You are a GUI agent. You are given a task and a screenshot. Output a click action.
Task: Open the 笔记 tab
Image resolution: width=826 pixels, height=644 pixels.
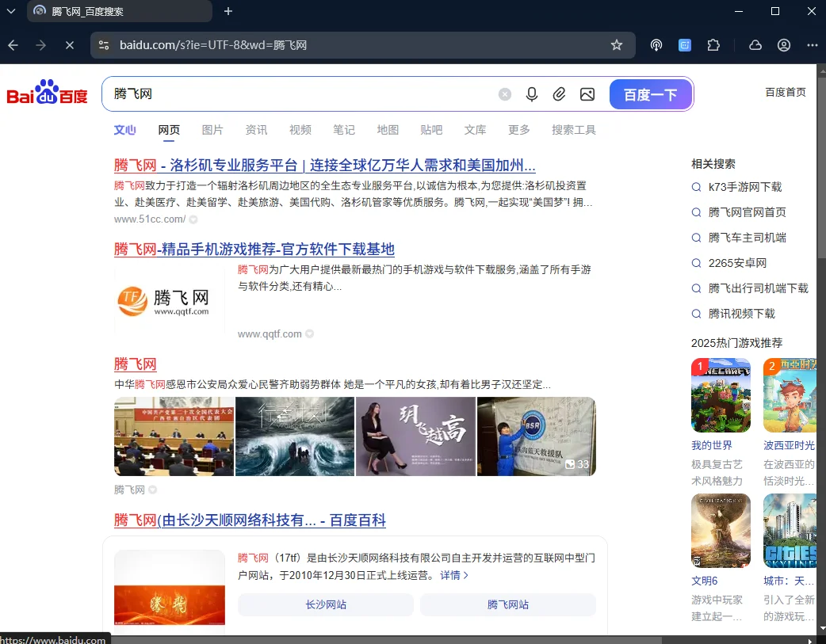click(344, 130)
